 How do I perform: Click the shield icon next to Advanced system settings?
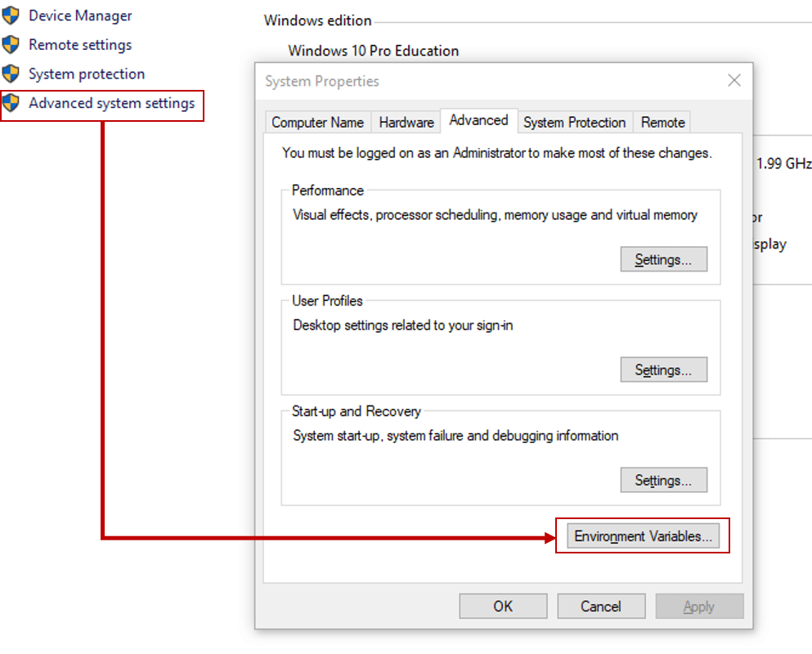tap(11, 103)
